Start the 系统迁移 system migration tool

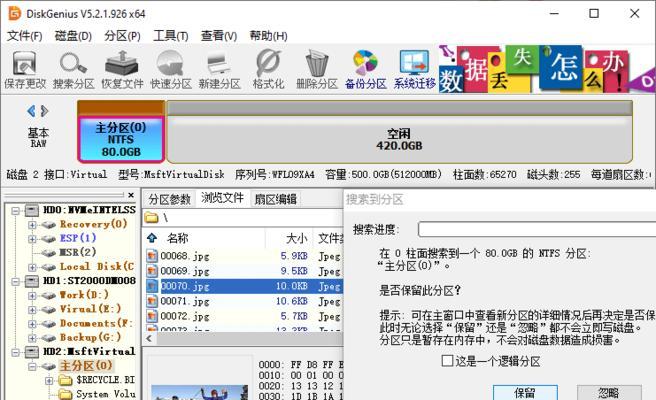[x=414, y=69]
